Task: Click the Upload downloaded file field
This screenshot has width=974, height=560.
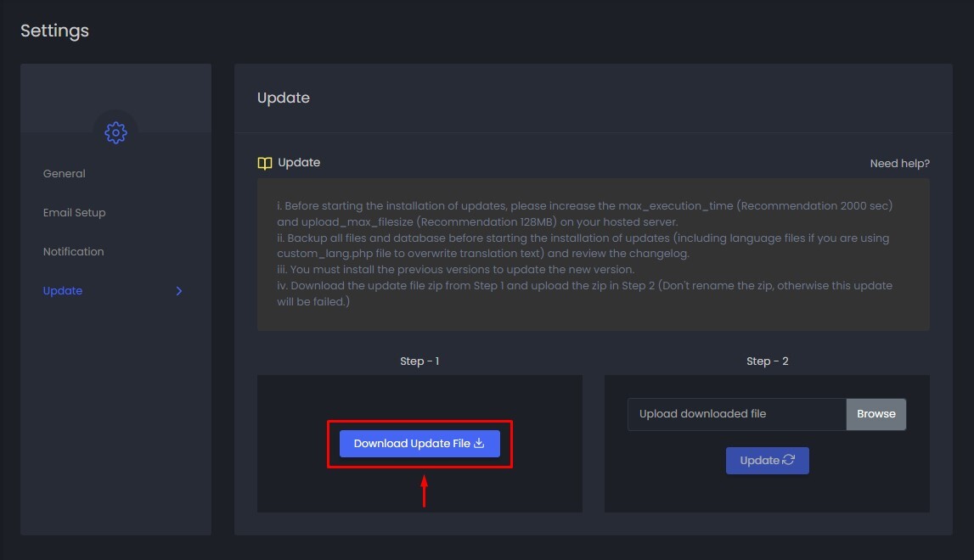Action: click(736, 414)
